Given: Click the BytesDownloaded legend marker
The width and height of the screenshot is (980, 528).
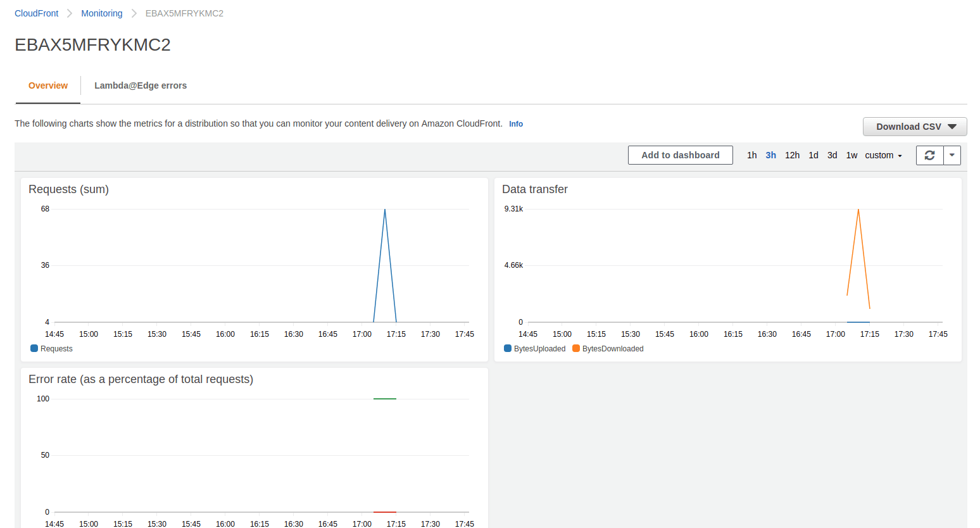Looking at the screenshot, I should click(x=576, y=348).
